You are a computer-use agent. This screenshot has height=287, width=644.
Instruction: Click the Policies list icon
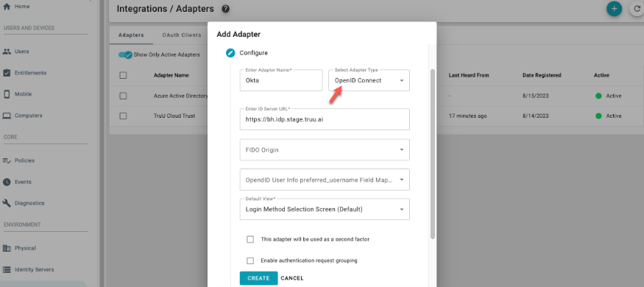tap(7, 160)
